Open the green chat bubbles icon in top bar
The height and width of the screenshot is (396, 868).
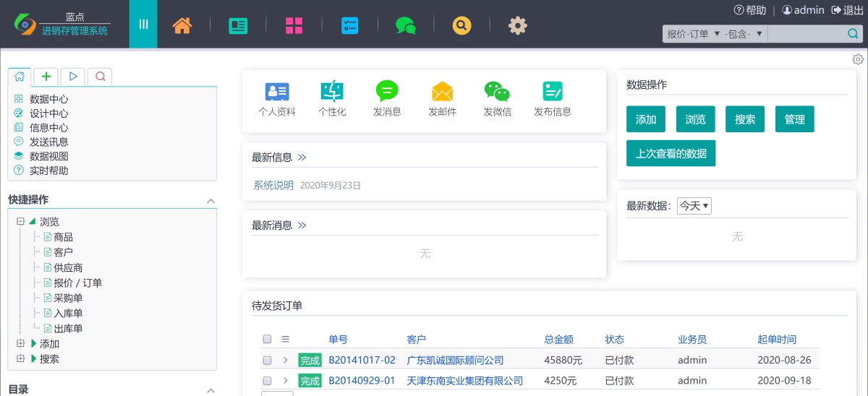click(x=406, y=26)
